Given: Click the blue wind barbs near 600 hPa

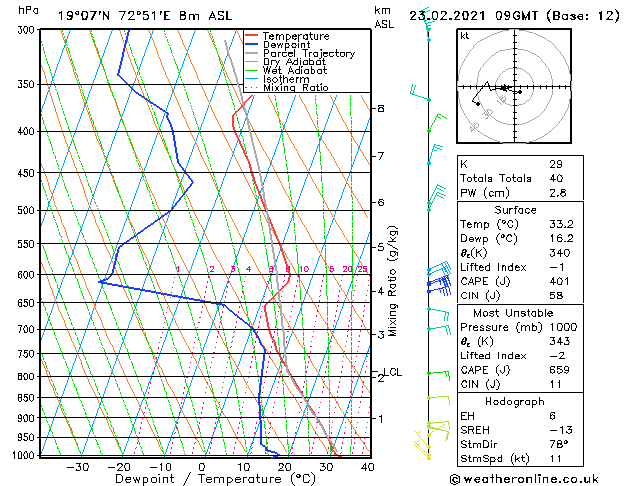Looking at the screenshot, I should pyautogui.click(x=439, y=278).
